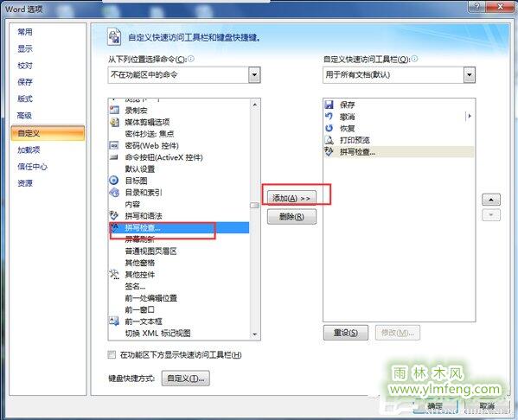518x420 pixels.
Task: Click the 打印预览 icon in right list
Action: [329, 140]
